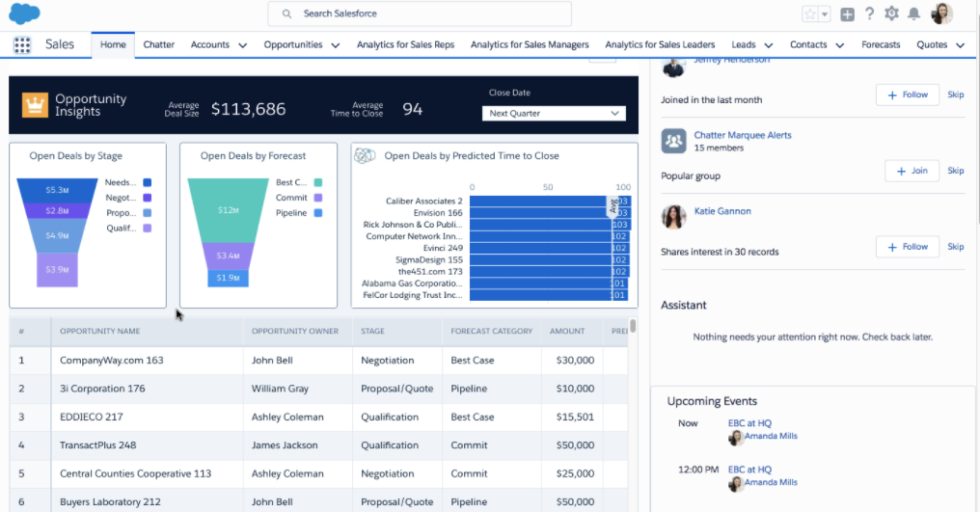Open the Setup gear icon

click(891, 13)
